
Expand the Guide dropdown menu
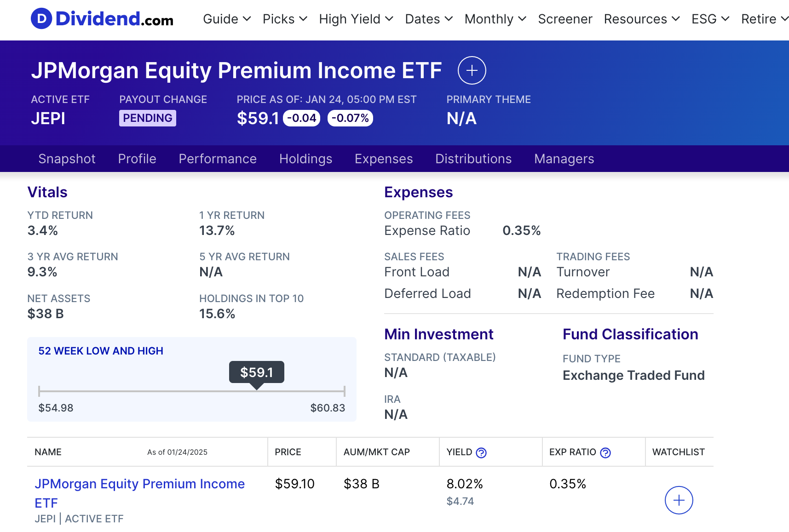click(227, 19)
